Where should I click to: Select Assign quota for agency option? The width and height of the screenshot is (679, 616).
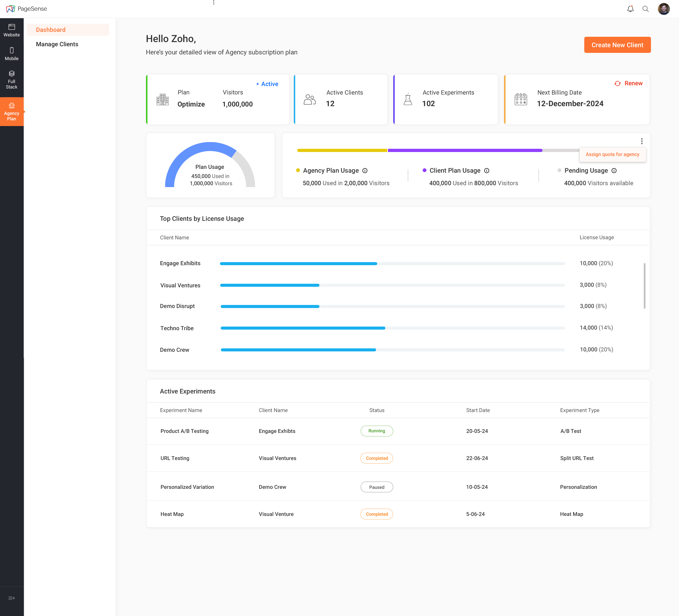(612, 154)
